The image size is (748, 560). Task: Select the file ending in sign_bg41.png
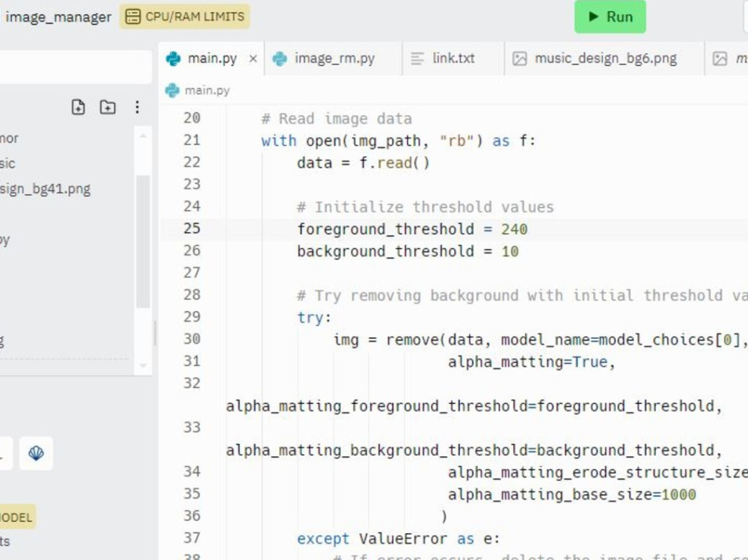pos(45,189)
